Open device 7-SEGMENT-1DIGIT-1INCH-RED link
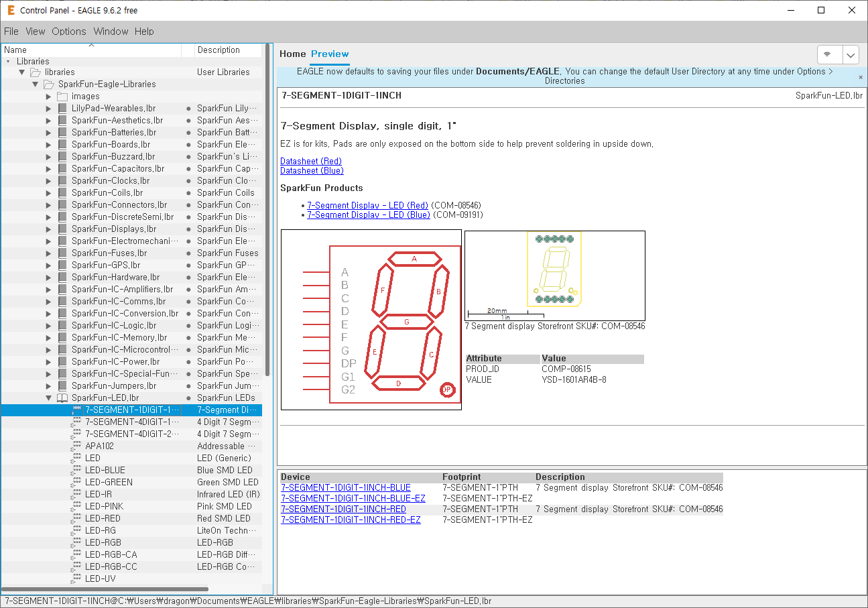 (343, 509)
